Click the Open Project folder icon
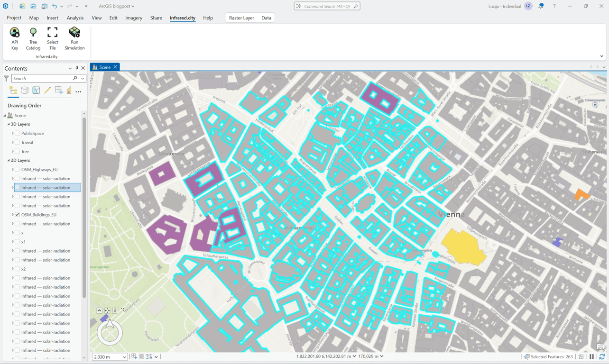Image resolution: width=609 pixels, height=364 pixels. pos(33,6)
